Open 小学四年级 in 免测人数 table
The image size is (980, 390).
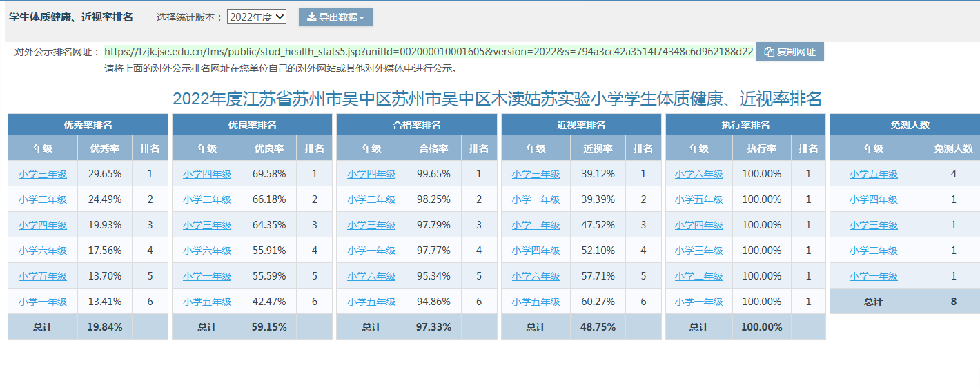pos(874,199)
